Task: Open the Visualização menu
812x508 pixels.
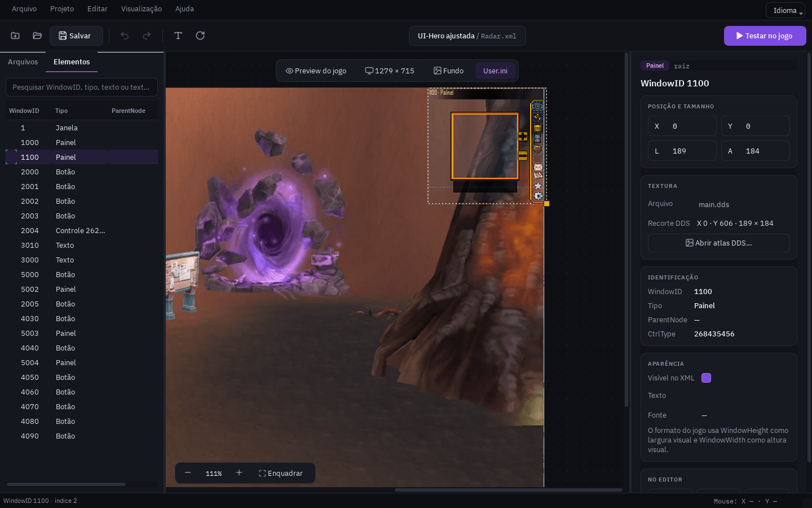Action: coord(142,9)
